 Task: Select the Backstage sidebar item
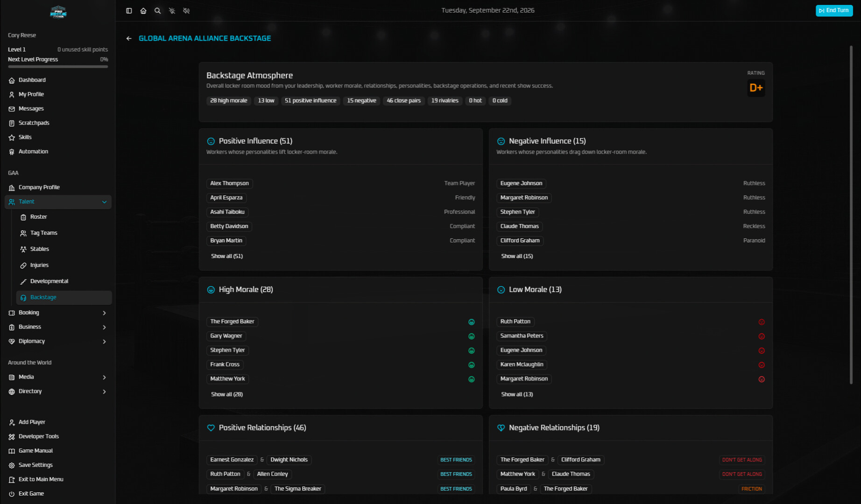pos(64,298)
